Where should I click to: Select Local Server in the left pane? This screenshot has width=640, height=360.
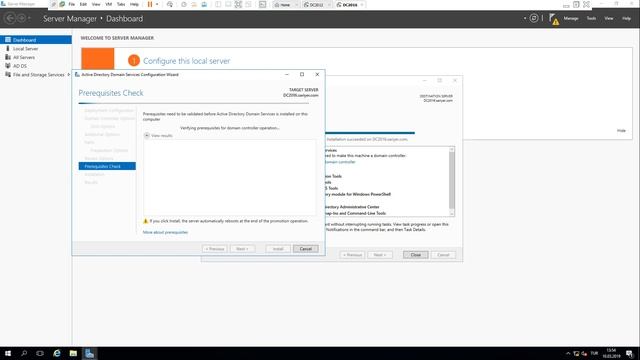(x=36, y=49)
